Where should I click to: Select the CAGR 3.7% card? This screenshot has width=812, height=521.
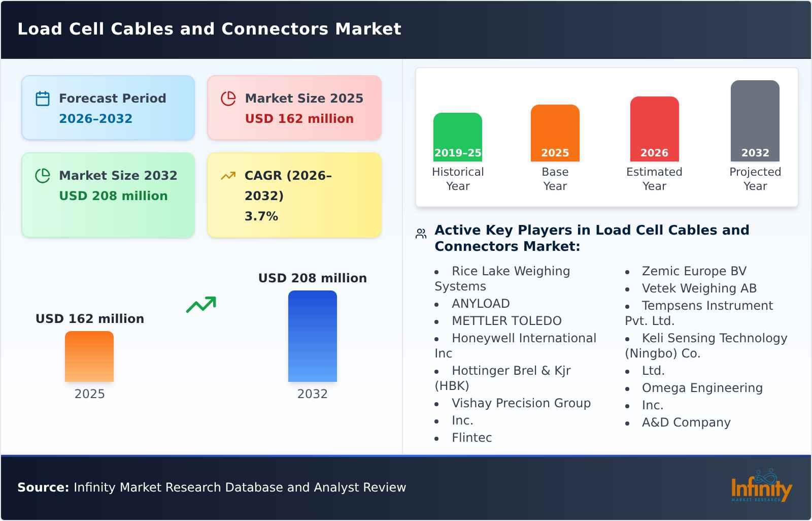[x=294, y=195]
